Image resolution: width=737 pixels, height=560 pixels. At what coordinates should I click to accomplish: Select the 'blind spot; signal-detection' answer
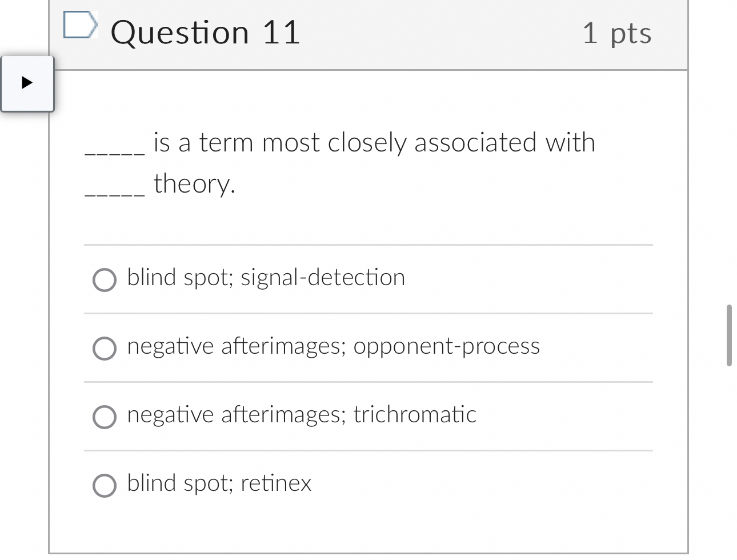[x=104, y=281]
